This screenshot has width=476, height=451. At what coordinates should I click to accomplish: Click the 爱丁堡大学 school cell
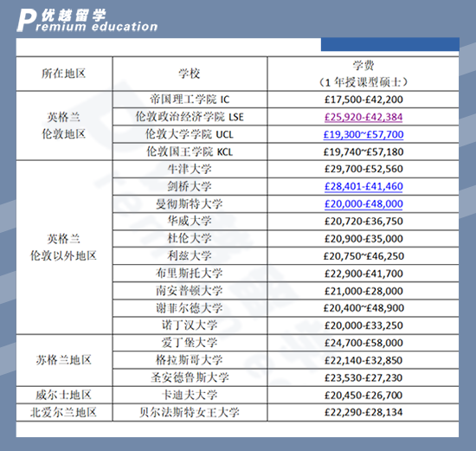(x=190, y=343)
